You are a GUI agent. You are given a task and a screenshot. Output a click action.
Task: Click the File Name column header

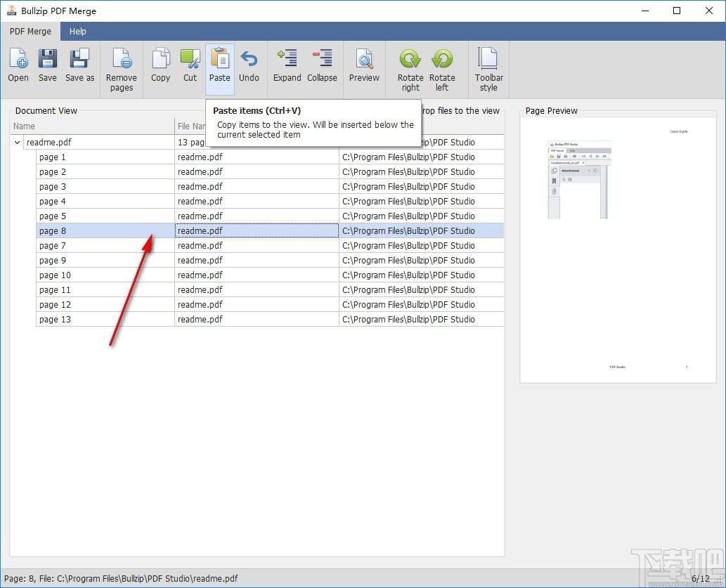[x=190, y=126]
